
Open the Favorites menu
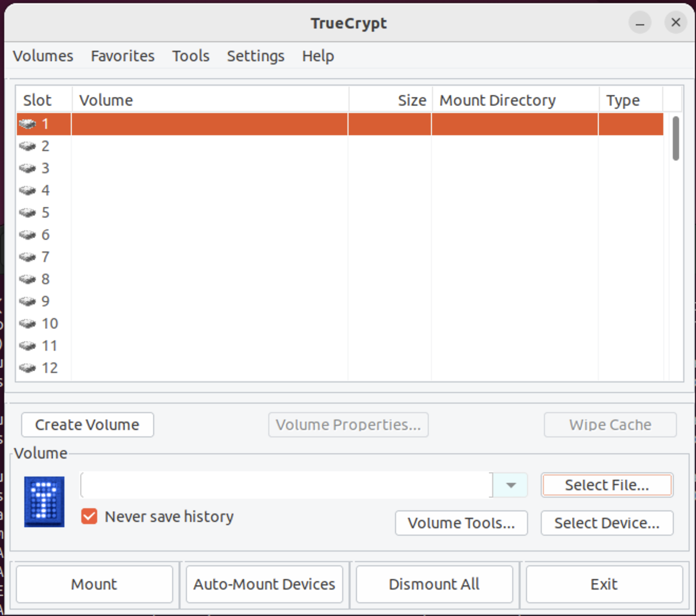tap(123, 56)
